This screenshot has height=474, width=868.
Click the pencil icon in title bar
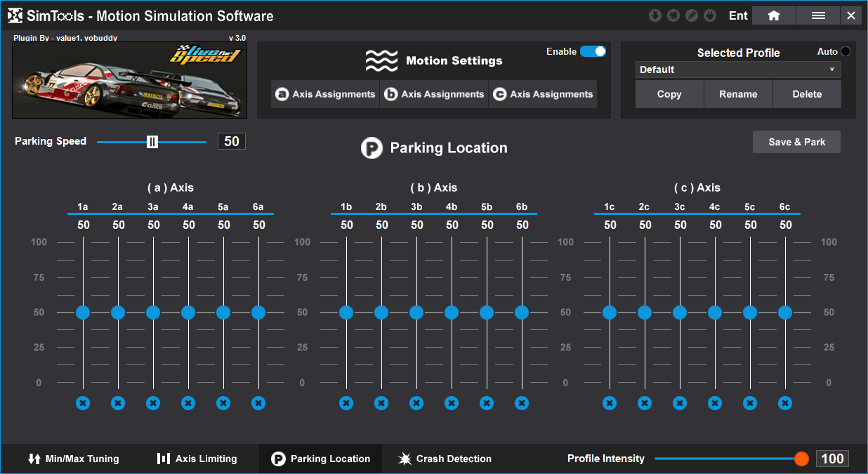click(x=692, y=15)
